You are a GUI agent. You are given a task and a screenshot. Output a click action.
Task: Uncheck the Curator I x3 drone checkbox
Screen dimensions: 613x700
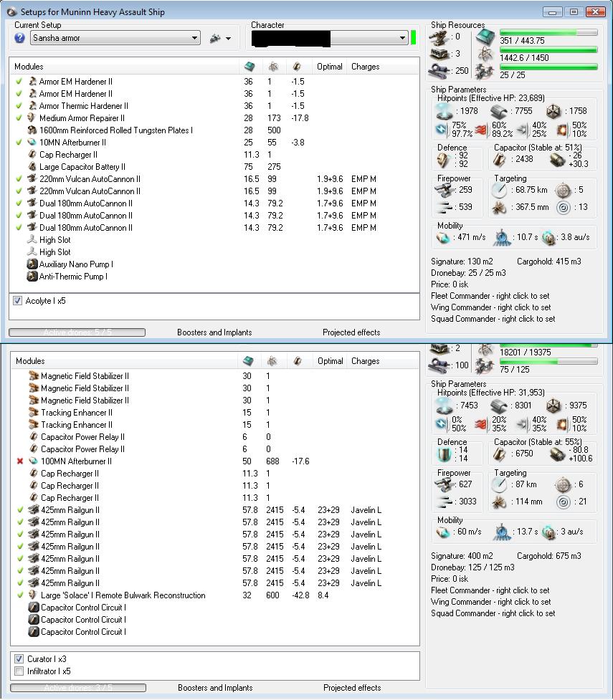[x=19, y=659]
